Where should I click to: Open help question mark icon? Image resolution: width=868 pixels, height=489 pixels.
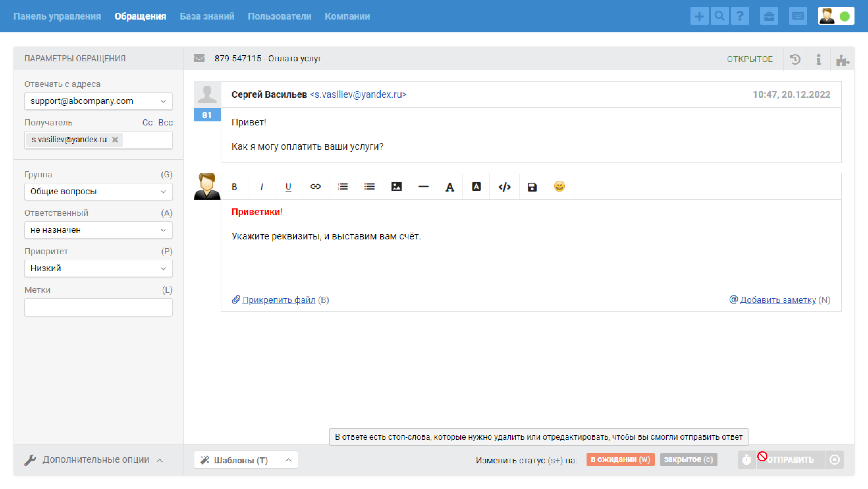740,16
